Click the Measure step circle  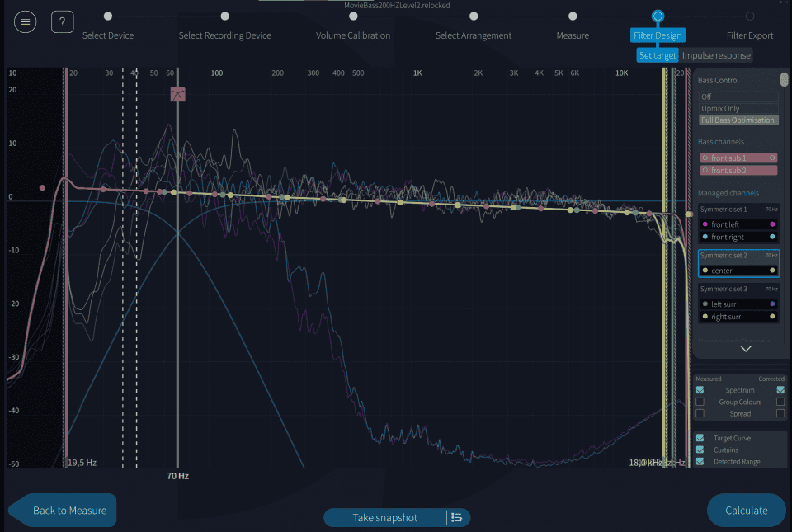coord(573,16)
